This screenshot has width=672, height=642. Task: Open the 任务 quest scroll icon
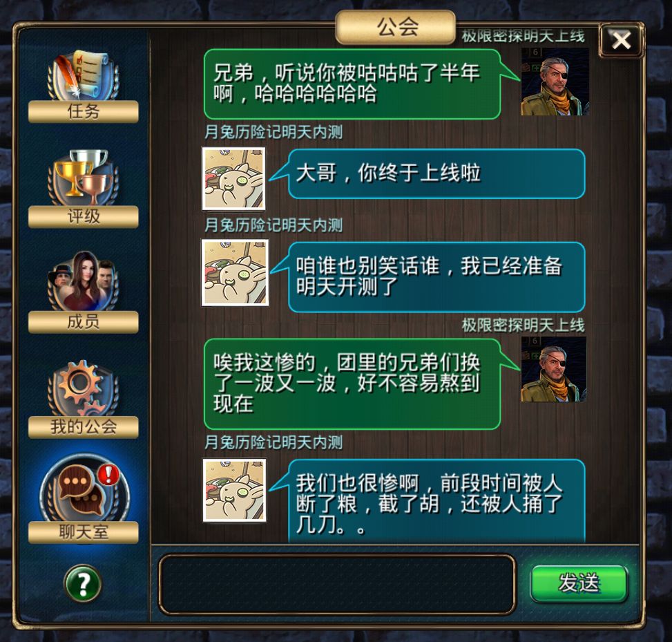click(83, 75)
